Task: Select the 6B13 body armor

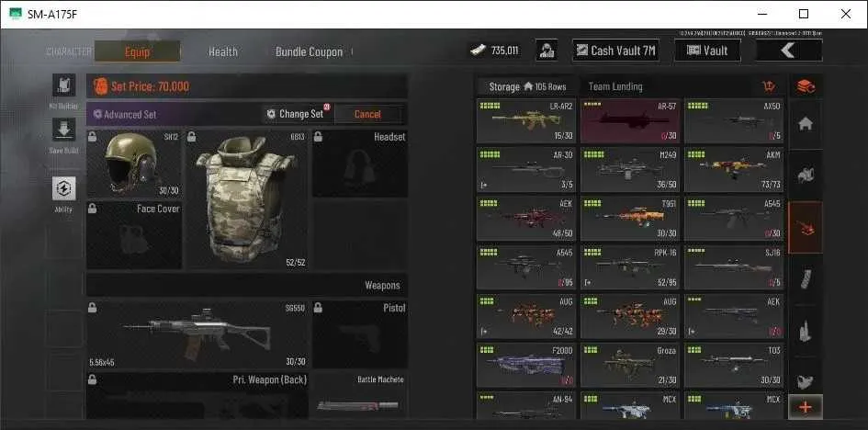Action: [x=246, y=199]
